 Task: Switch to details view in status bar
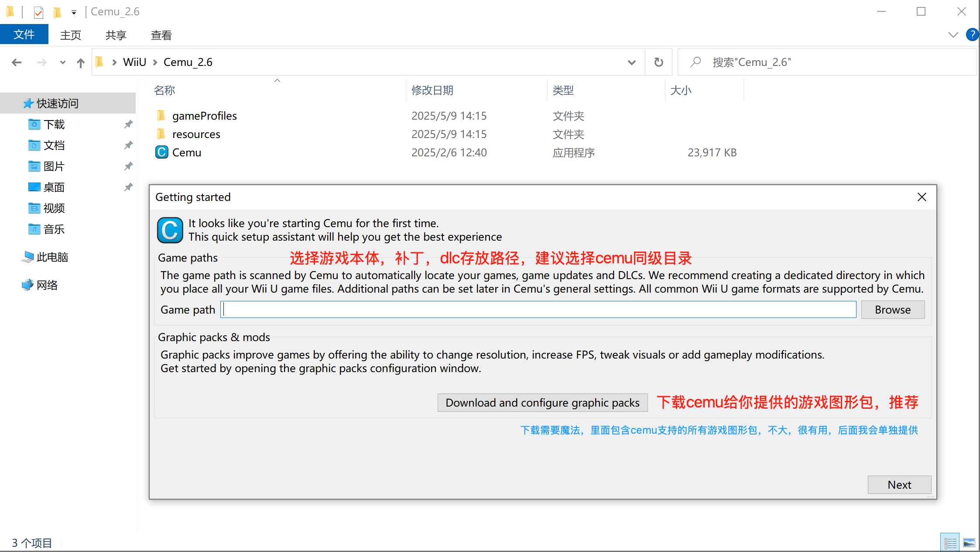[950, 543]
